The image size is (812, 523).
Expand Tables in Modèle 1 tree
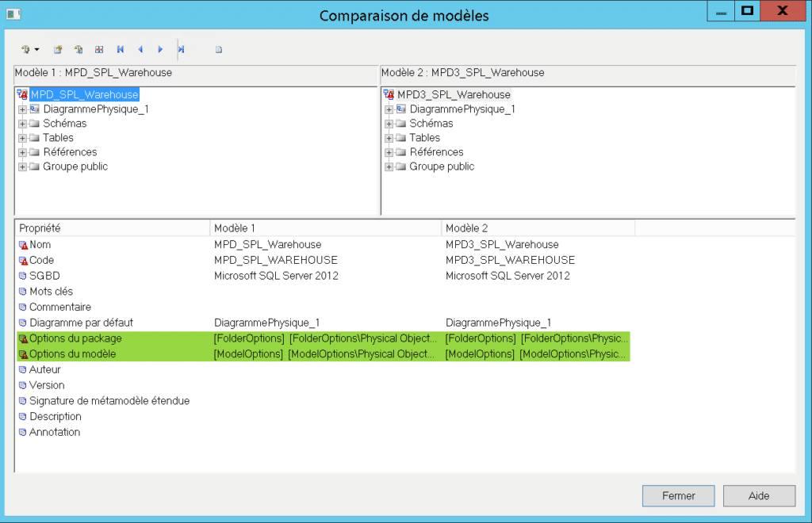(x=22, y=138)
